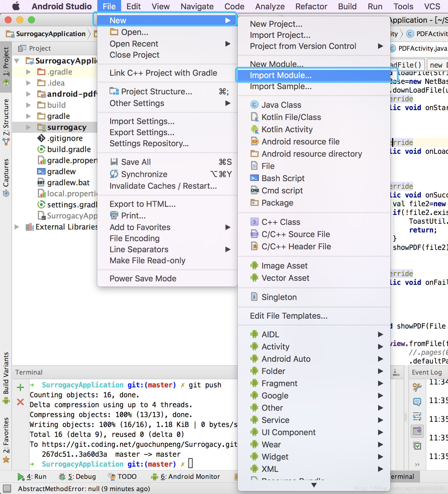Screen dimensions: 448x494
Task: Click the Open... menu item
Action: pos(167,32)
